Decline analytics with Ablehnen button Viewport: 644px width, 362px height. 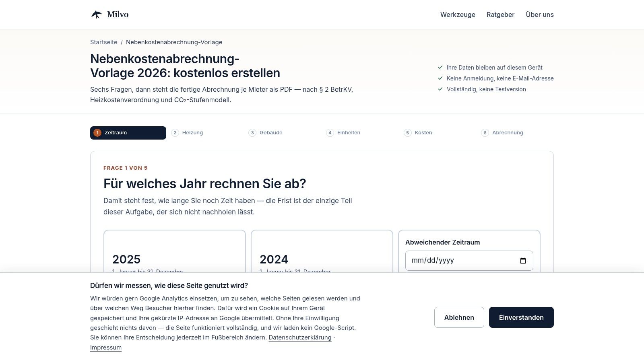[459, 317]
